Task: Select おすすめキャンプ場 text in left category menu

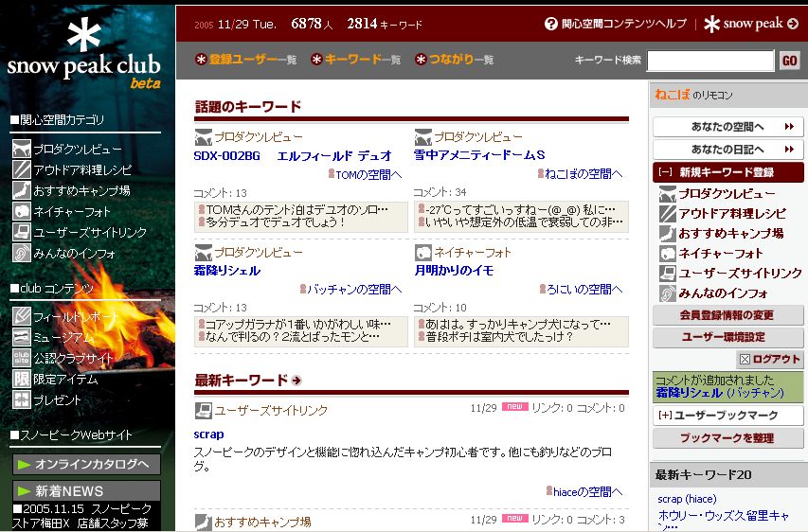Action: click(x=81, y=191)
